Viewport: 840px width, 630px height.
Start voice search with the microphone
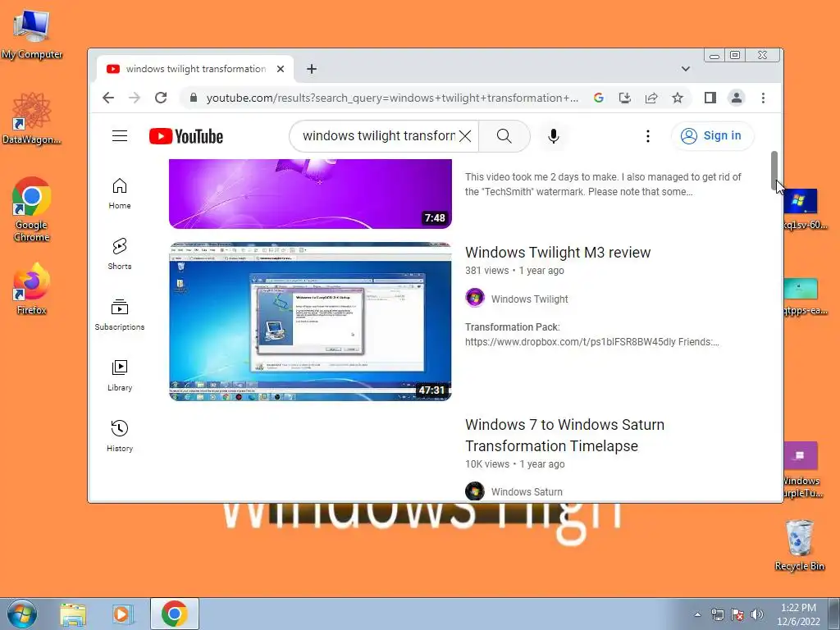pos(554,136)
